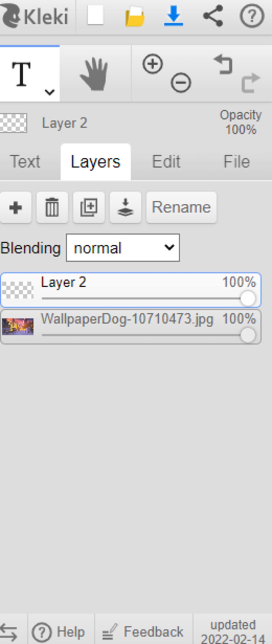Adjust the Layer 2 opacity slider handle

tap(248, 298)
